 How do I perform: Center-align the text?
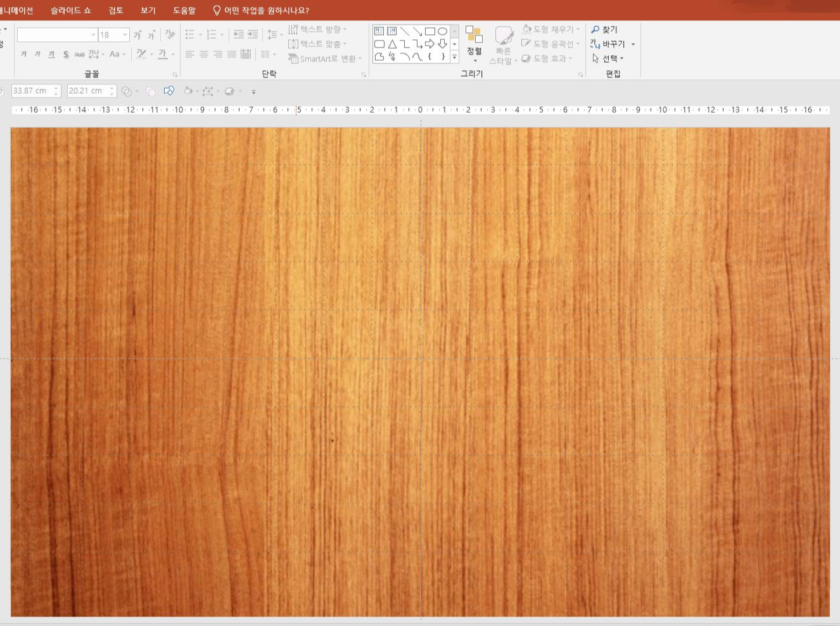click(203, 54)
